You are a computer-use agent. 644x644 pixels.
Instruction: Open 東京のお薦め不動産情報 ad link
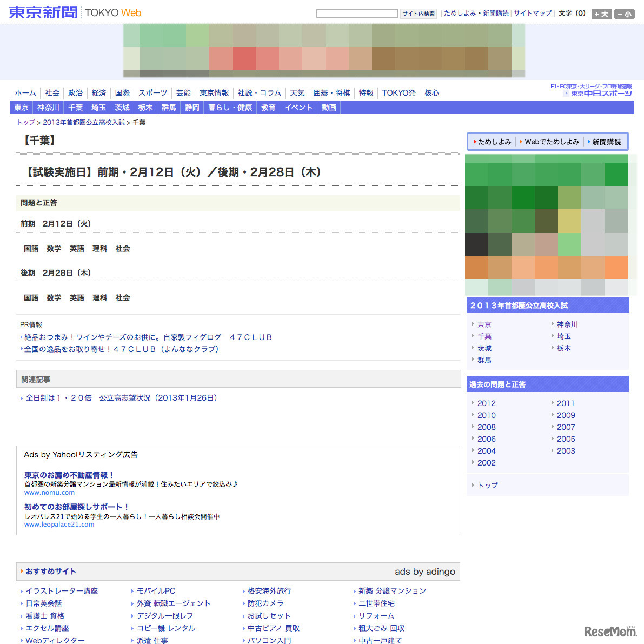(x=69, y=475)
